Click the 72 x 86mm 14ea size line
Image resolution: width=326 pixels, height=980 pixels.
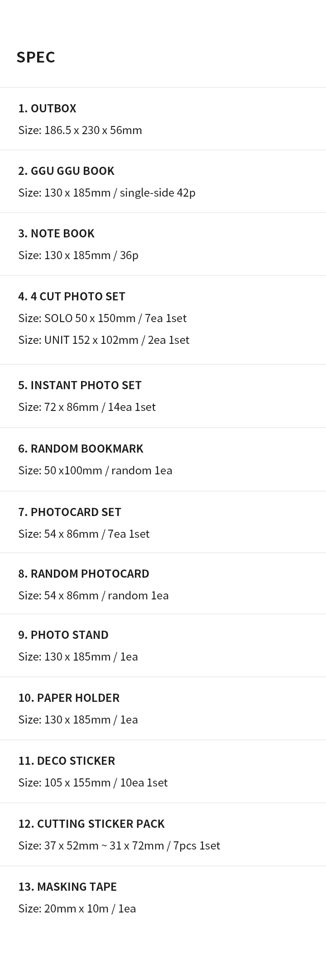[x=87, y=407]
